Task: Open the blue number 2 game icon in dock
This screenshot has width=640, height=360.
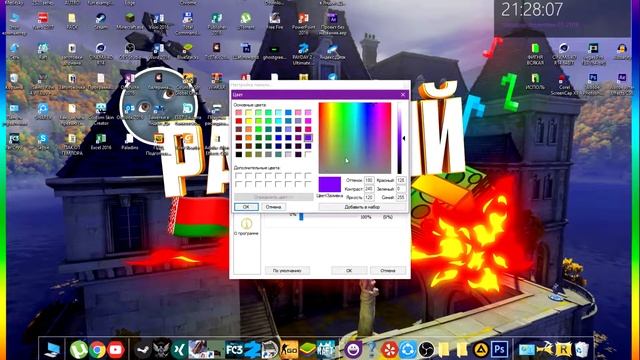Action: click(252, 350)
